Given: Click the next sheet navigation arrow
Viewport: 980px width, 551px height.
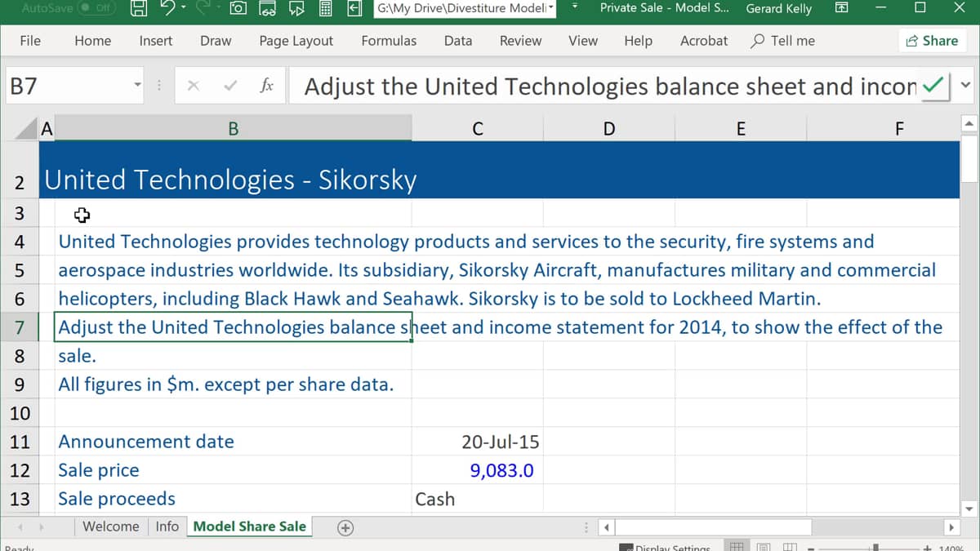Looking at the screenshot, I should click(x=42, y=527).
